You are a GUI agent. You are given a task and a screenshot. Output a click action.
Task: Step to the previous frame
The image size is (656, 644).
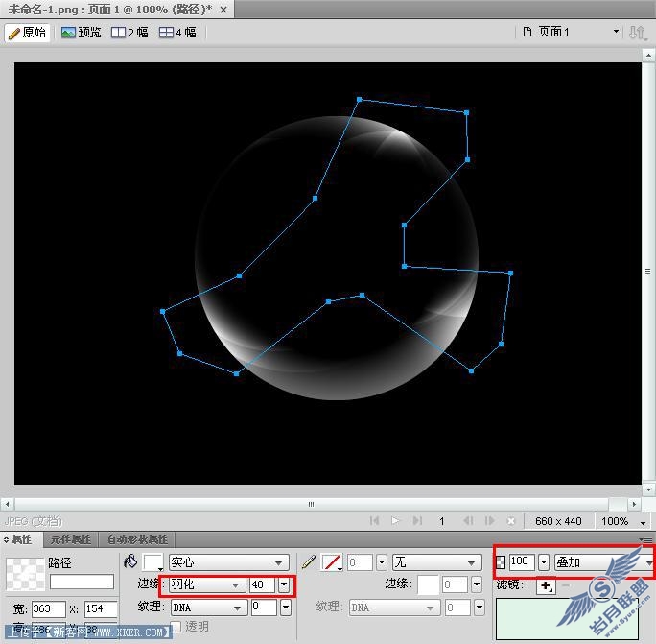coord(468,521)
